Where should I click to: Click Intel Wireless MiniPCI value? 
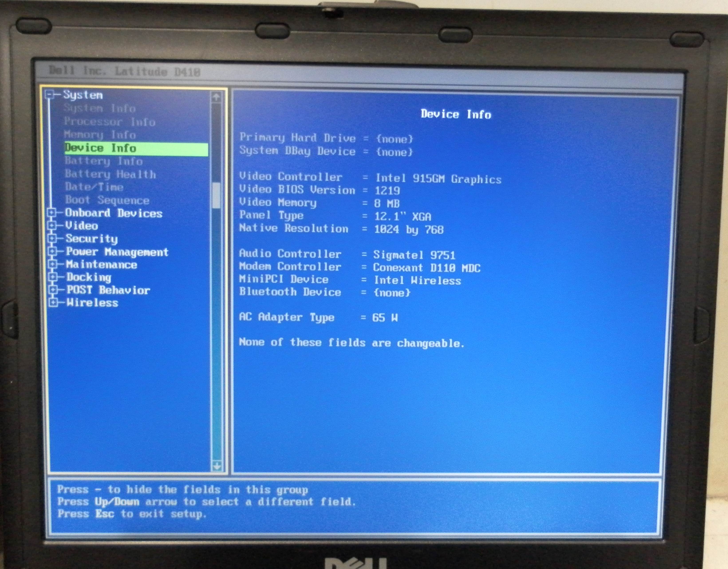[417, 281]
